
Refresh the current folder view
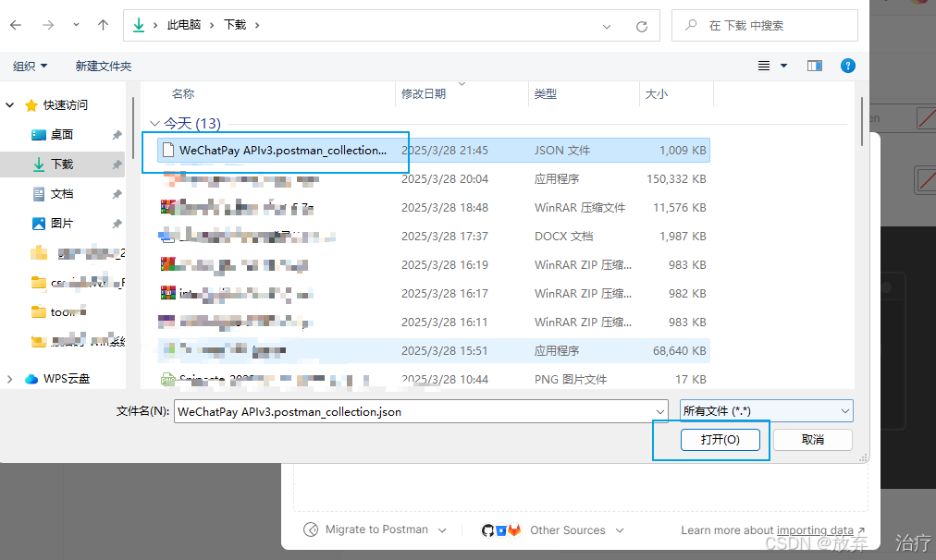(642, 26)
